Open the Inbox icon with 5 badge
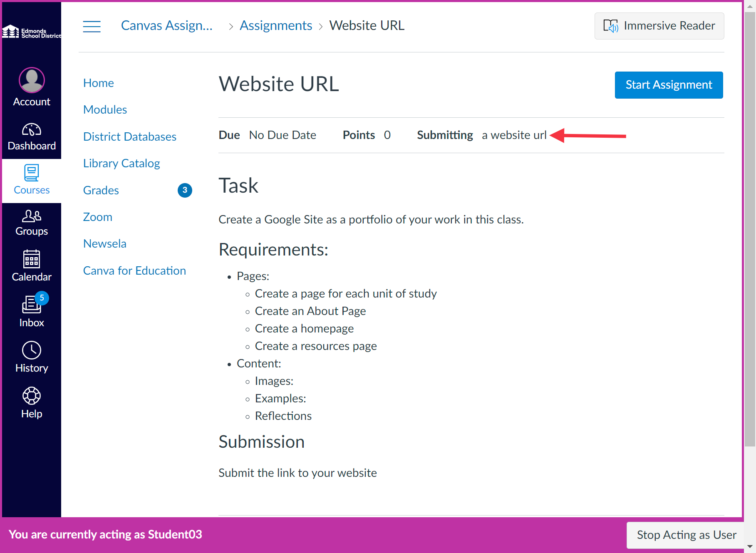756x553 pixels. pyautogui.click(x=32, y=304)
